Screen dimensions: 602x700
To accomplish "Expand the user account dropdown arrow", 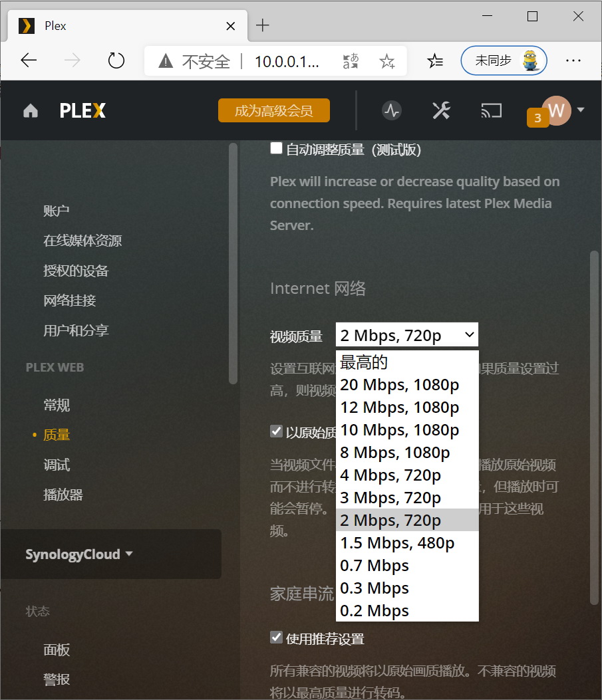I will click(x=581, y=110).
